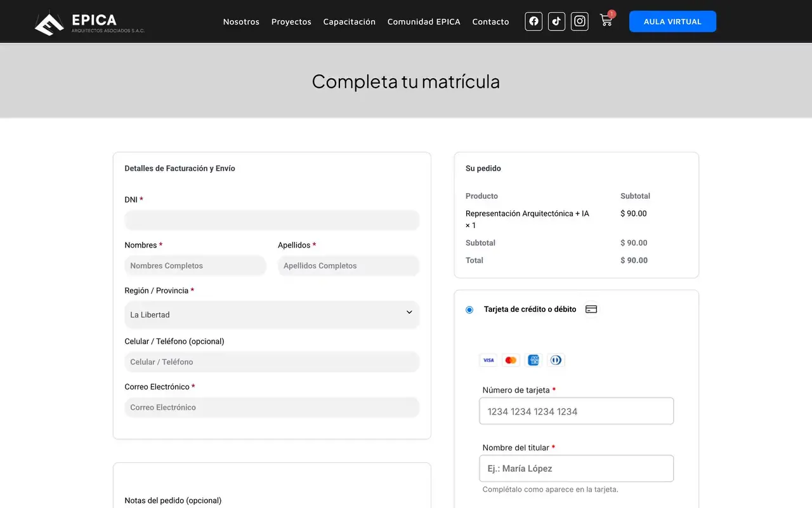The width and height of the screenshot is (812, 508).
Task: Click the Su pedido heading
Action: (483, 169)
